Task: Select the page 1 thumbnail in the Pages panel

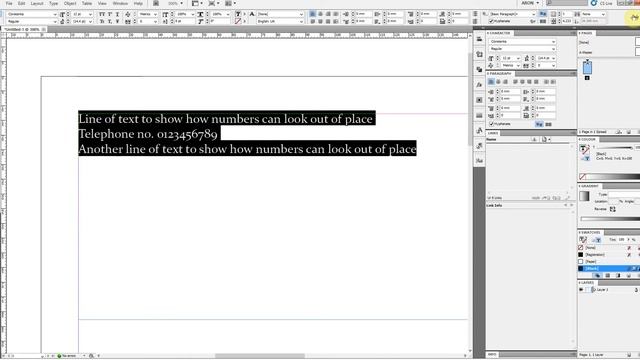Action: pos(587,68)
